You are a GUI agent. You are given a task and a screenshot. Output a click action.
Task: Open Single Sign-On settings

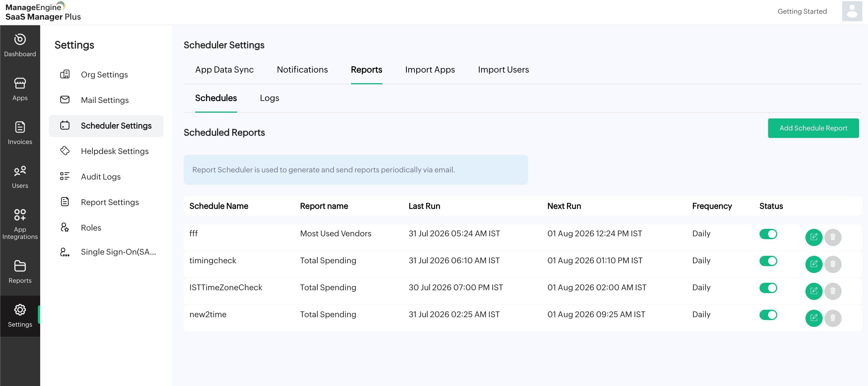(106, 252)
